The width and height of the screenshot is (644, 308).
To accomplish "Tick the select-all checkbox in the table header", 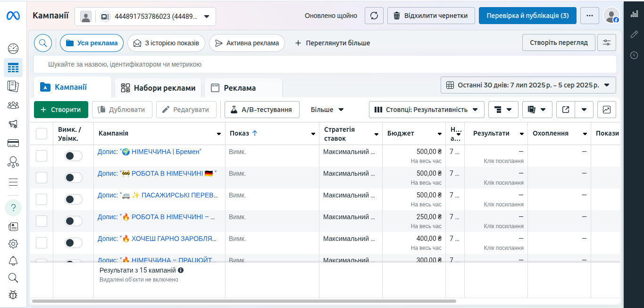I will [x=42, y=133].
